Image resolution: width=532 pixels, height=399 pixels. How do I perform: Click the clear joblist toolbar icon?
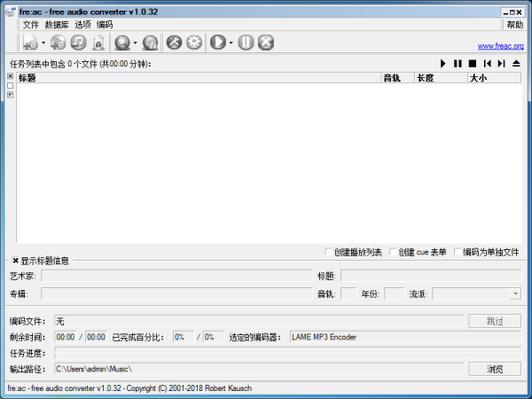(x=98, y=42)
